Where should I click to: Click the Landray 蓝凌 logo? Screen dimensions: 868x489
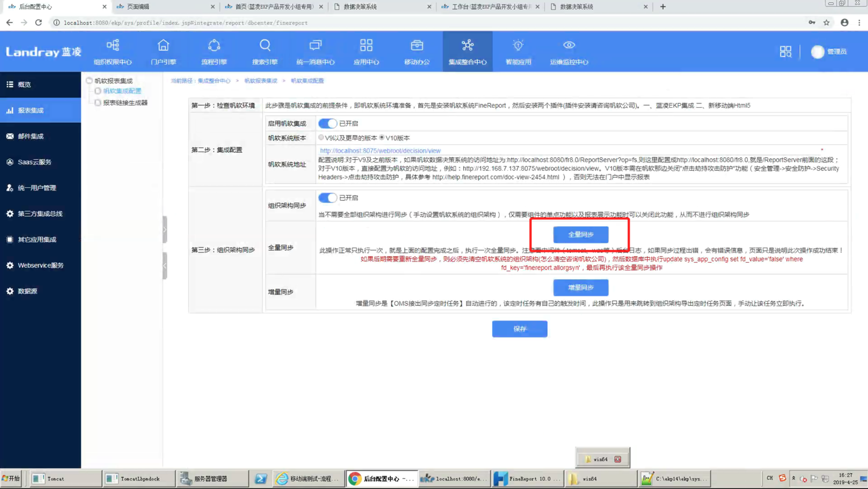point(44,52)
